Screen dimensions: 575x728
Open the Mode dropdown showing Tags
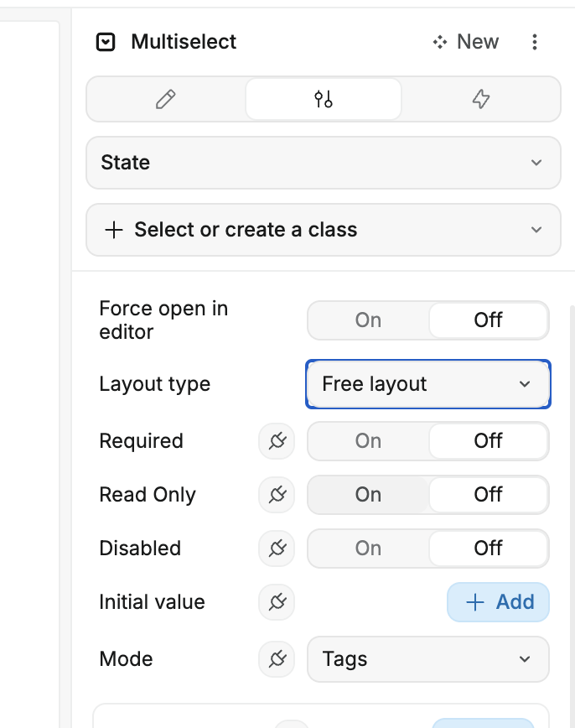coord(427,659)
